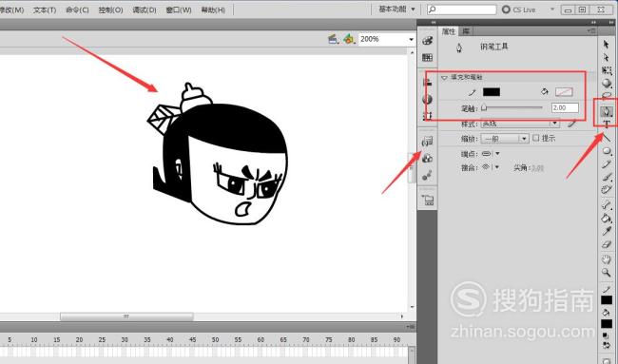Select the Eyedropper tool
The height and width of the screenshot is (364, 618).
point(607,231)
